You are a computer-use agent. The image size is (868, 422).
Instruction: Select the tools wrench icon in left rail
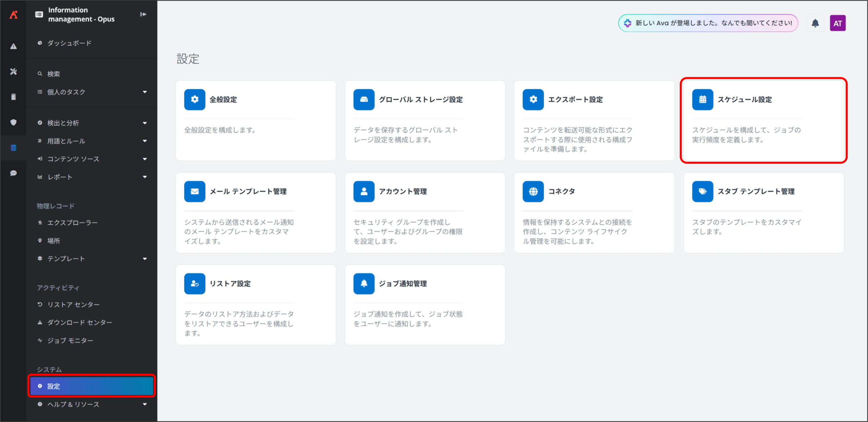13,72
